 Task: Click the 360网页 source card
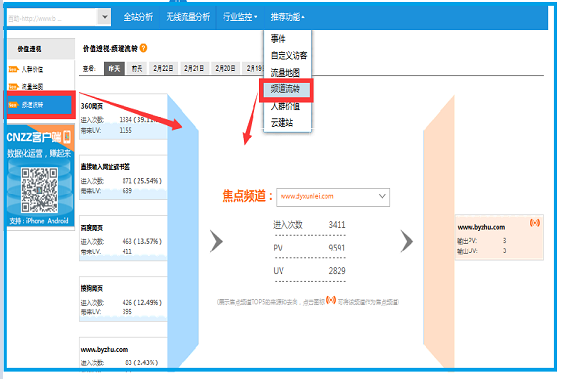[123, 117]
